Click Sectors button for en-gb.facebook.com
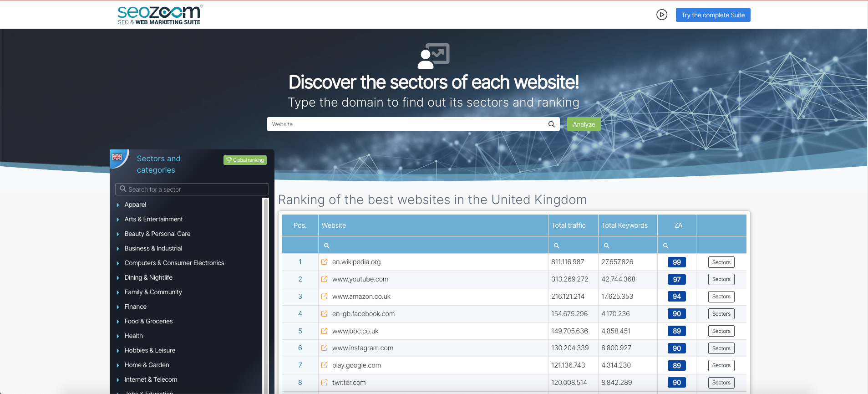This screenshot has width=868, height=394. (x=721, y=314)
